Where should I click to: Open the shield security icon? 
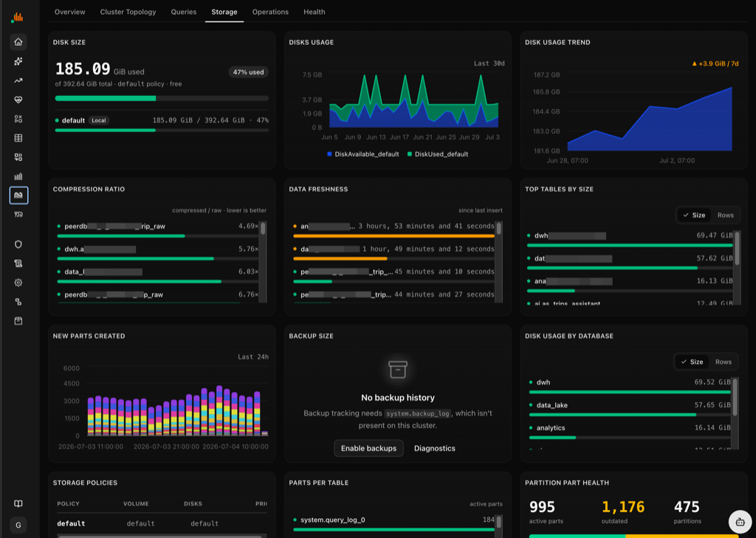18,244
